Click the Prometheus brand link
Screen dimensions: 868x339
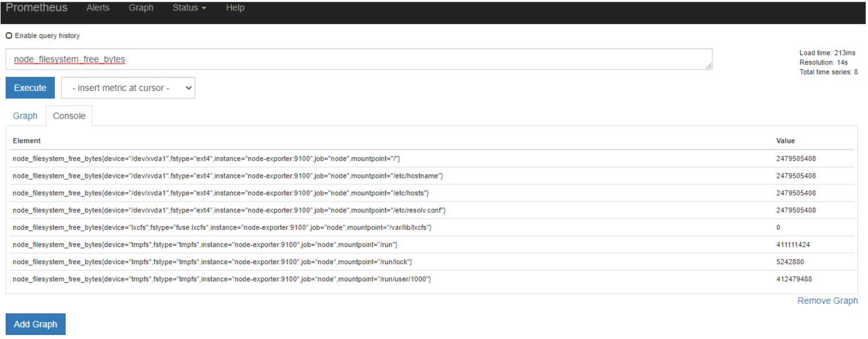pos(36,8)
